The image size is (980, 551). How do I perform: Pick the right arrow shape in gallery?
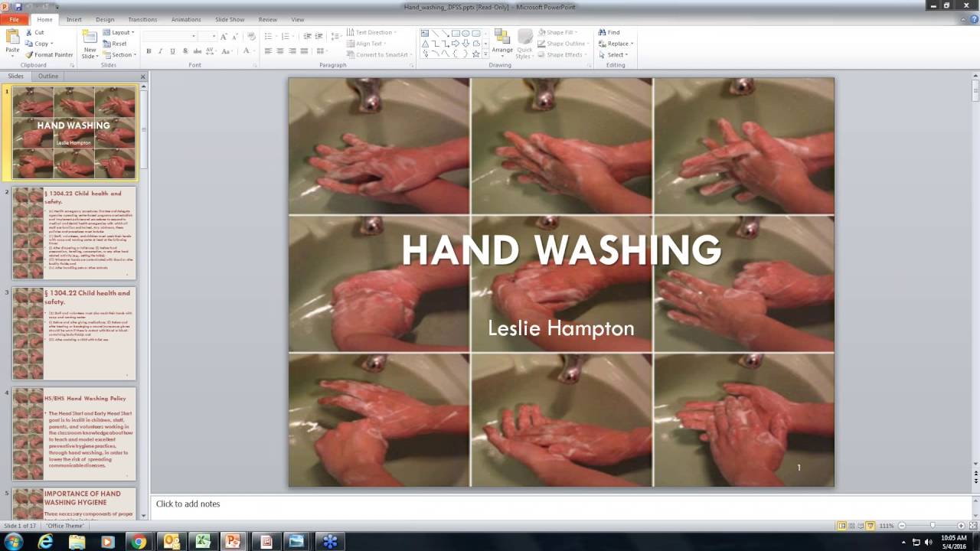tap(456, 44)
